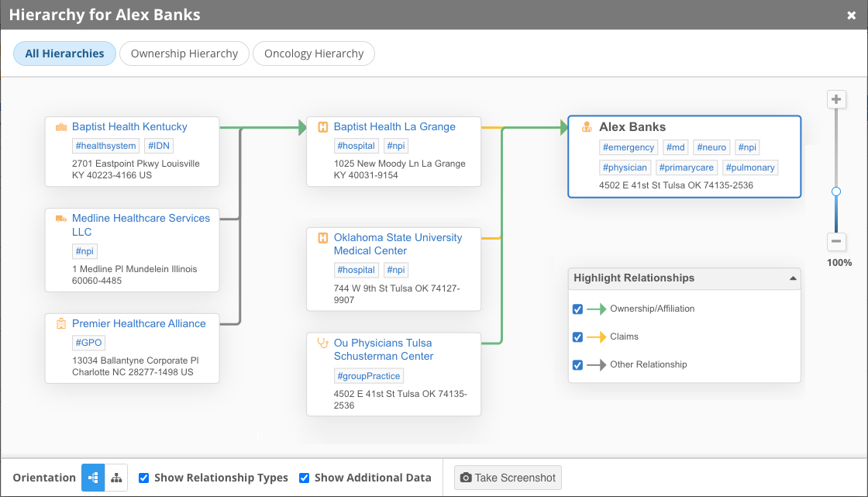This screenshot has width=868, height=497.
Task: Click the zoom slider handle
Action: coord(836,192)
